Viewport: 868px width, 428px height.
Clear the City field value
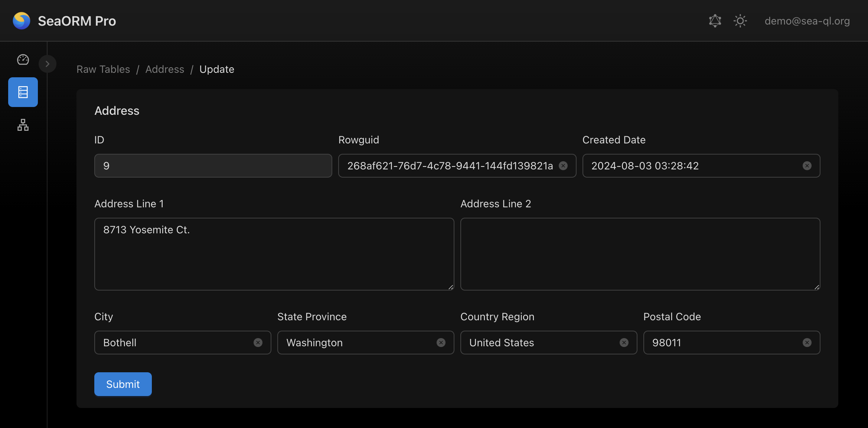[x=258, y=343]
